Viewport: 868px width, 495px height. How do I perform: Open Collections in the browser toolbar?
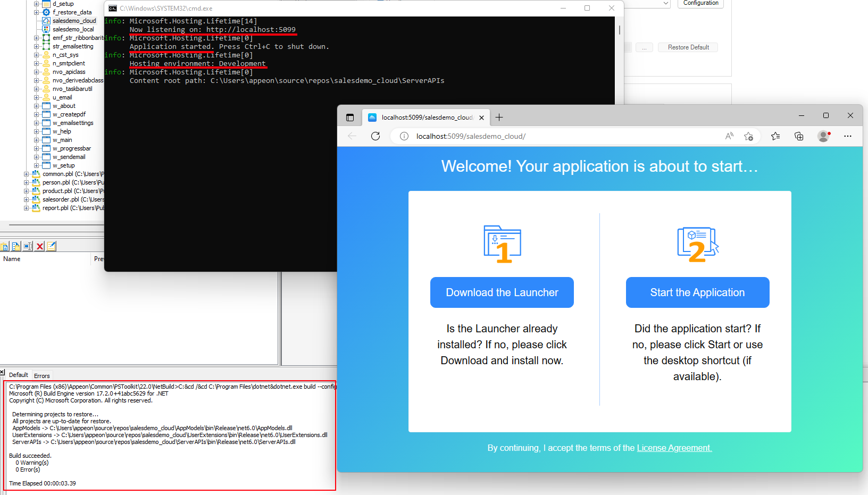point(799,136)
